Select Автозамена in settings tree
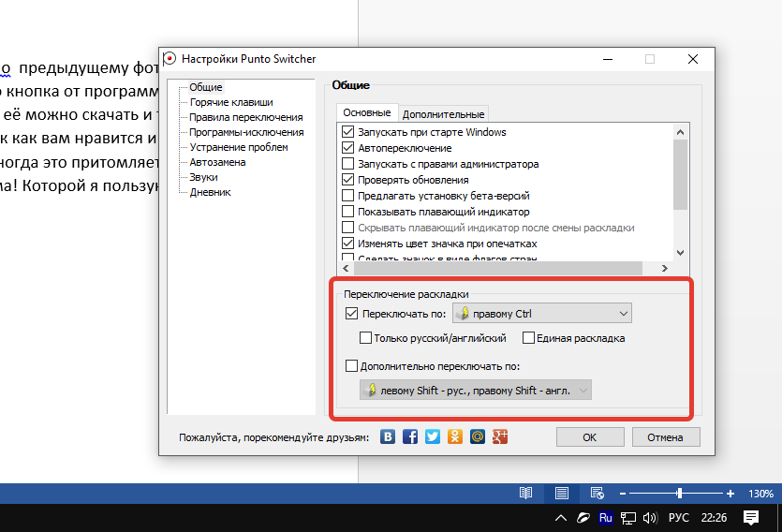The width and height of the screenshot is (782, 532). (217, 162)
